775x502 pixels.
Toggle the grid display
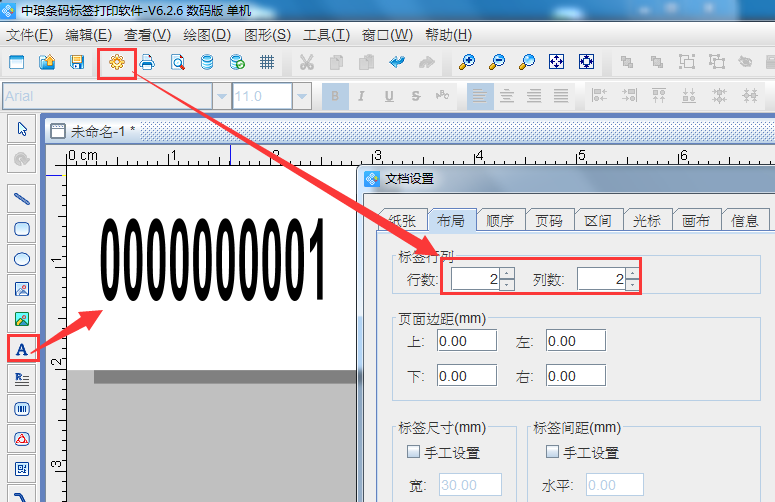coord(267,62)
